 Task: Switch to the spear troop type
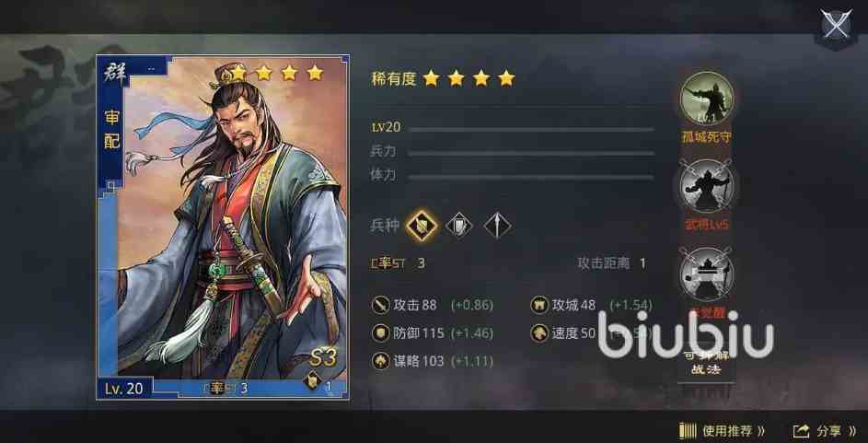tap(497, 226)
